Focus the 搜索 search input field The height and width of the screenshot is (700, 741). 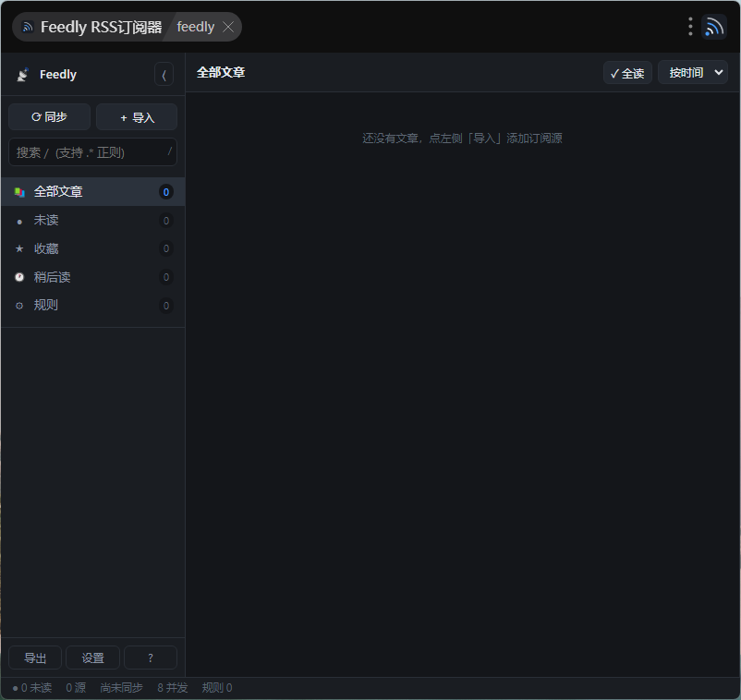coord(92,152)
